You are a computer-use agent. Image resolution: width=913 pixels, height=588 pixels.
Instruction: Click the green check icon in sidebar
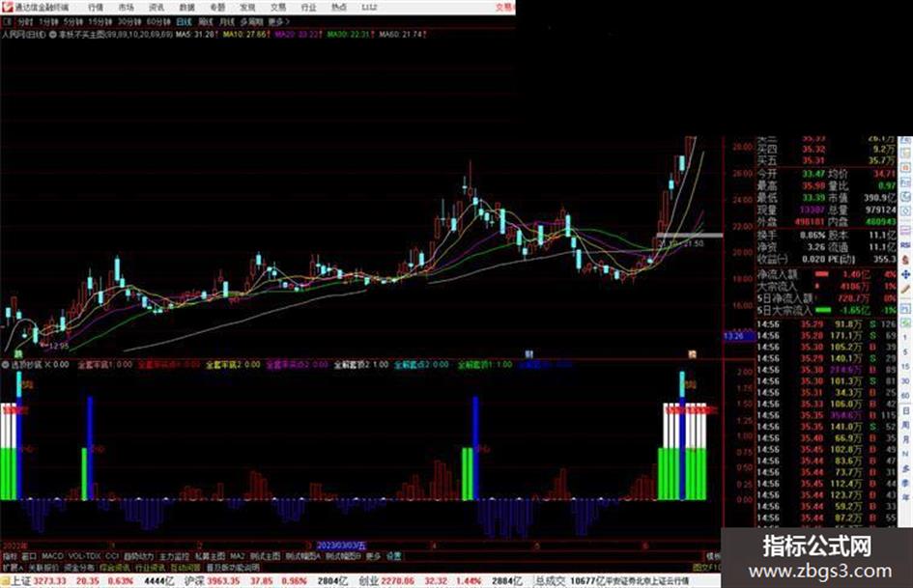click(905, 322)
